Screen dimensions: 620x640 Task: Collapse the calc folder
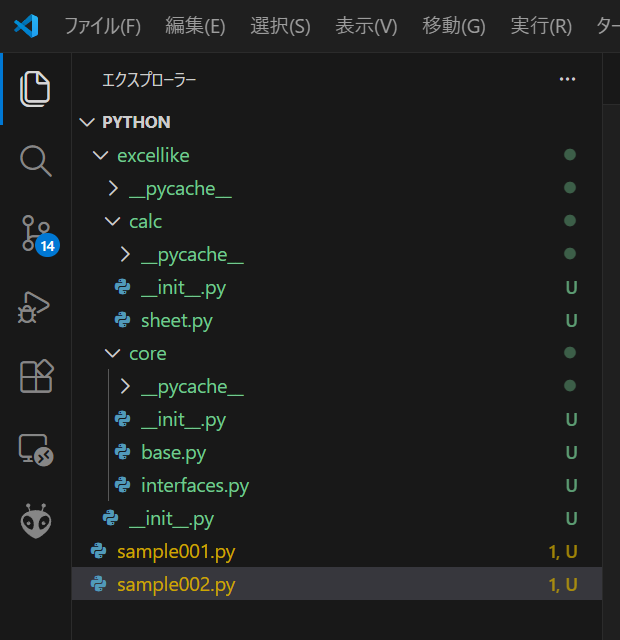145,221
